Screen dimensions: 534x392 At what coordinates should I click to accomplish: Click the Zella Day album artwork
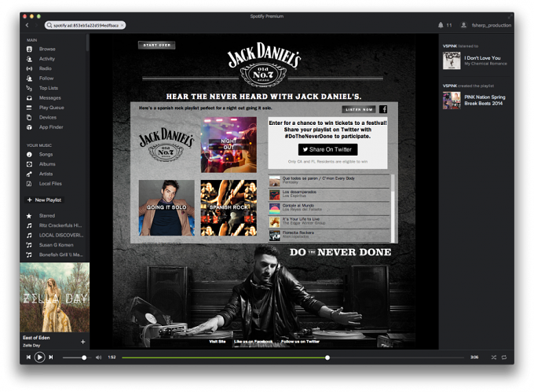pos(54,297)
